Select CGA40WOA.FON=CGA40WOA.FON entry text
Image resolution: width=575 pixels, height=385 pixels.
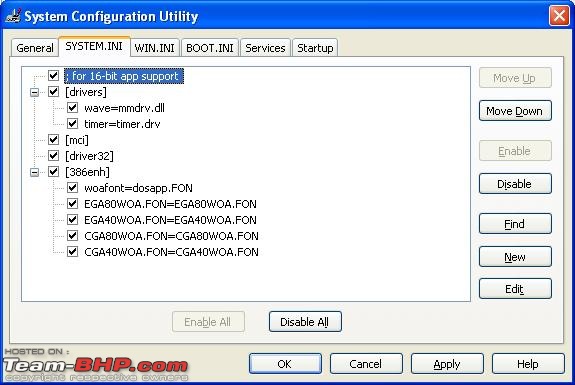point(171,252)
